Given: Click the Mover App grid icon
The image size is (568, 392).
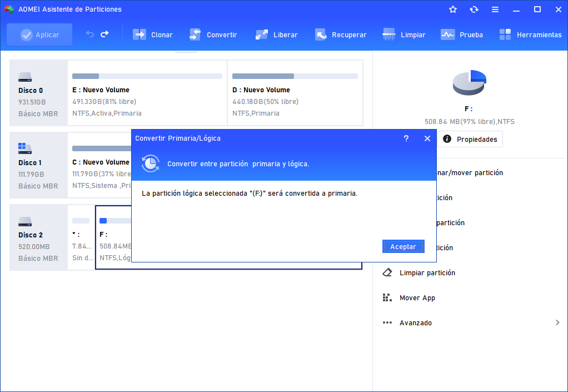Looking at the screenshot, I should [x=387, y=298].
